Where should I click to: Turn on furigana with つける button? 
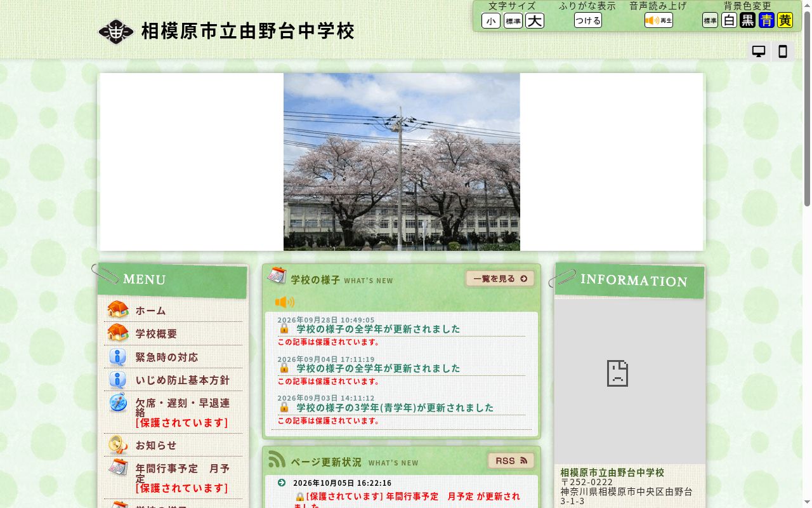tap(588, 20)
